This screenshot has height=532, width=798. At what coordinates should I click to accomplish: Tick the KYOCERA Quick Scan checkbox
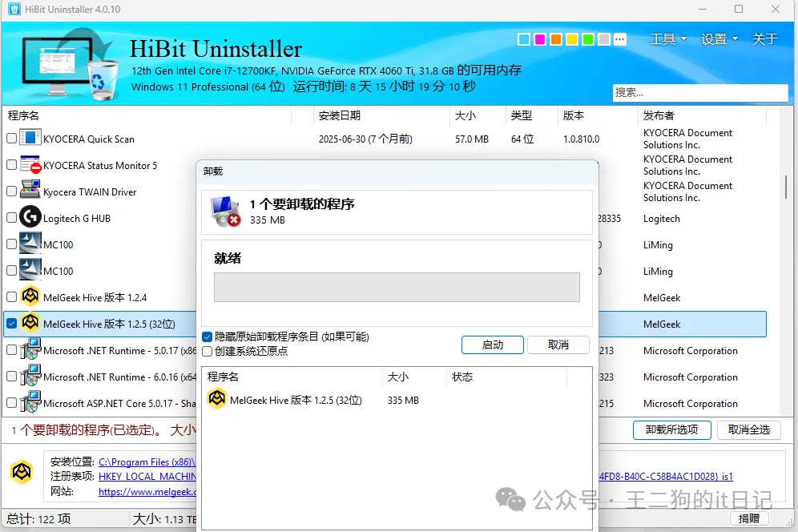(11, 138)
